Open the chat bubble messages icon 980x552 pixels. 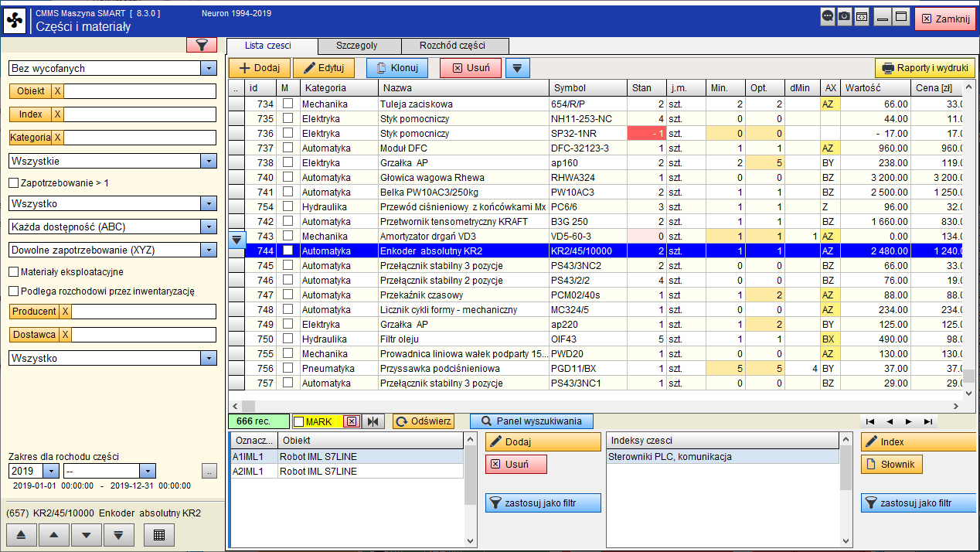(x=828, y=16)
